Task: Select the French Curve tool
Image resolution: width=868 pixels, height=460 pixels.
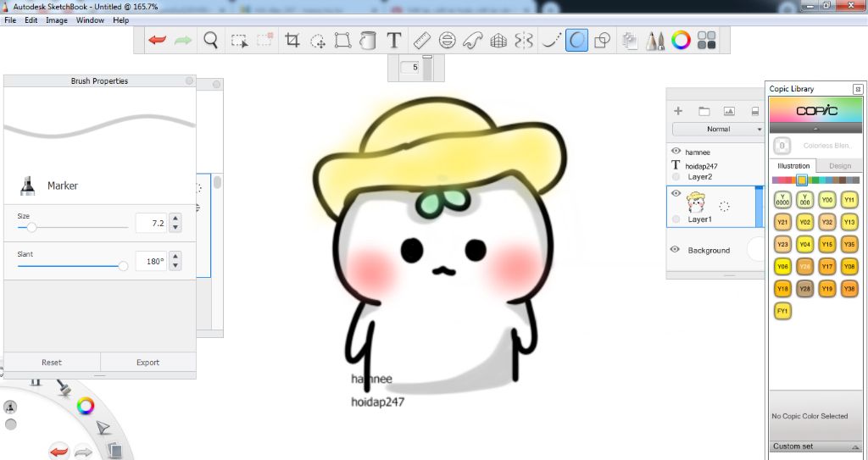Action: coord(473,41)
